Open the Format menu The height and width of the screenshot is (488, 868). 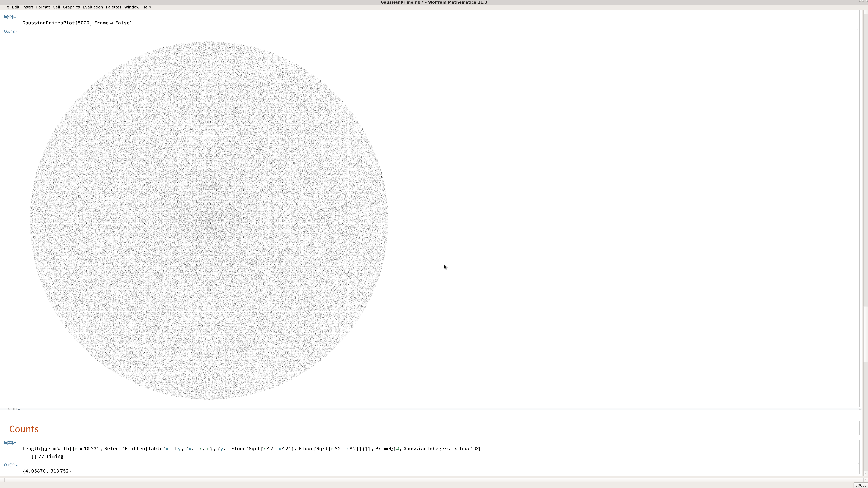point(43,7)
